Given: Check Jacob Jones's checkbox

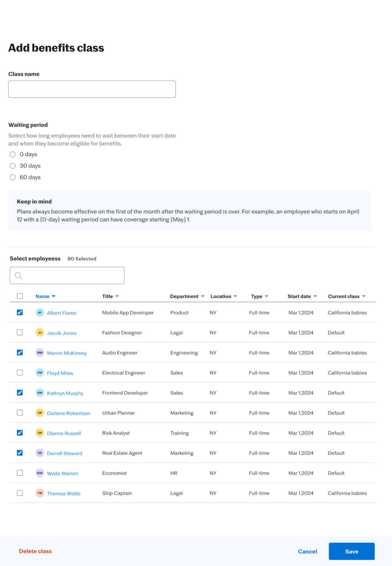Looking at the screenshot, I should pyautogui.click(x=20, y=332).
